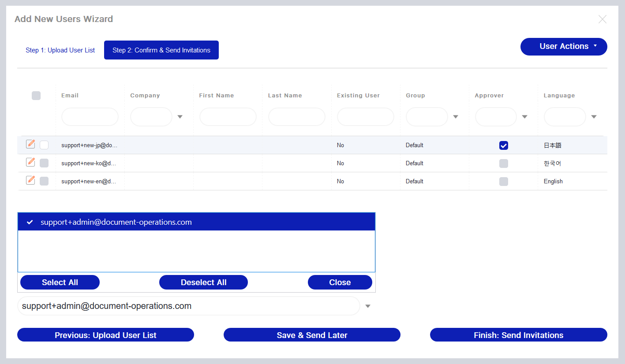Check Approver for support+new-ko row
This screenshot has width=625, height=364.
pos(504,163)
